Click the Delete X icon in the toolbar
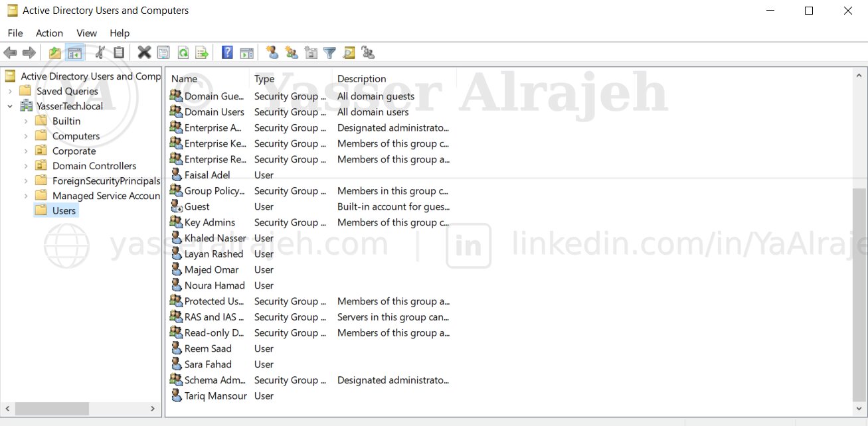Image resolution: width=868 pixels, height=426 pixels. coord(144,53)
